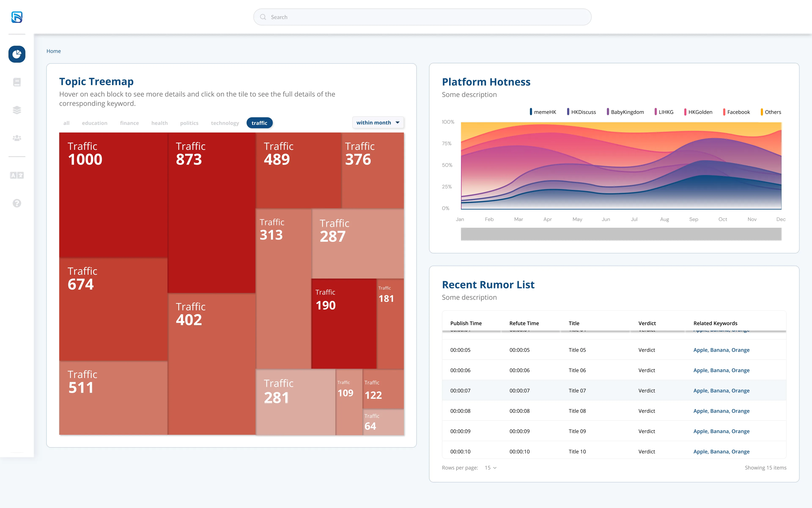This screenshot has height=508, width=812.
Task: Open the Traffic 190 treemap tile
Action: tap(344, 324)
